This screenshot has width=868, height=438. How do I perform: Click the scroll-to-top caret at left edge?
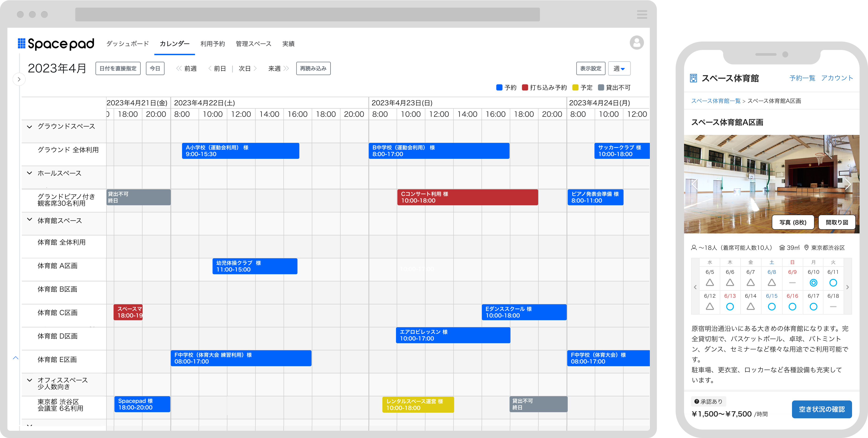[x=15, y=358]
